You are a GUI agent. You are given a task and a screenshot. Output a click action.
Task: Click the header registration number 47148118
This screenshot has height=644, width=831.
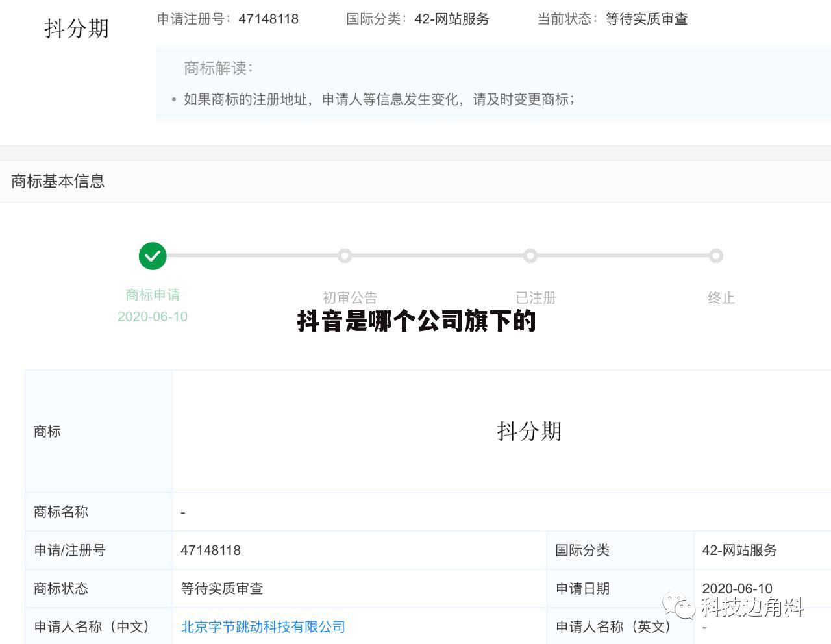pyautogui.click(x=269, y=19)
